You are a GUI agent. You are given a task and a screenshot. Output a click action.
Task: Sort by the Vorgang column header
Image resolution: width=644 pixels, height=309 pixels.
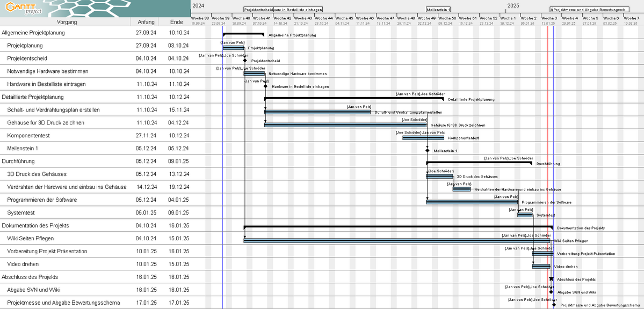(x=67, y=22)
